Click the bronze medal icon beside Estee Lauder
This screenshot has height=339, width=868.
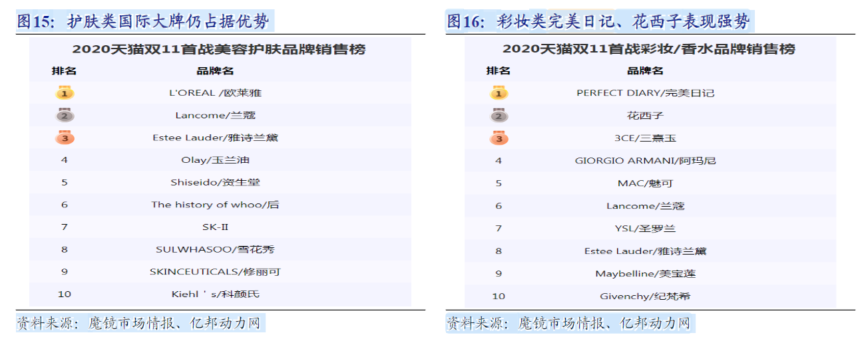(x=65, y=138)
